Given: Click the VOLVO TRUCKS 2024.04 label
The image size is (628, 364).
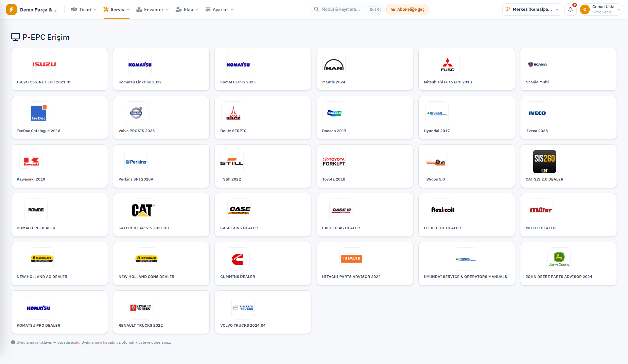Looking at the screenshot, I should click(243, 325).
